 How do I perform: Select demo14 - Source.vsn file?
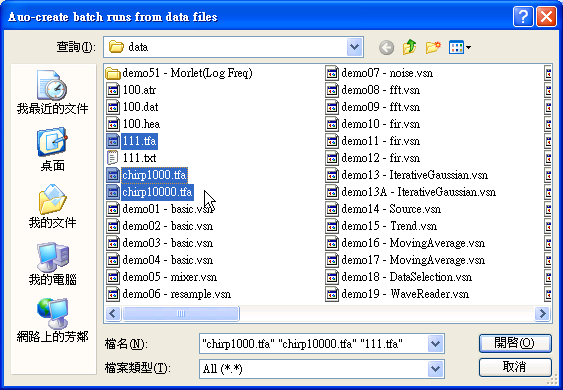[383, 209]
